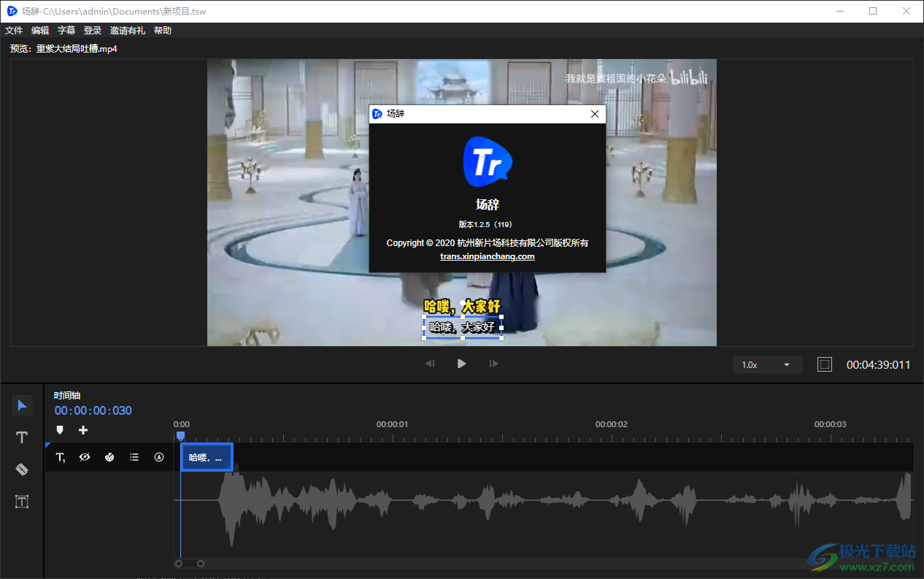The height and width of the screenshot is (579, 924).
Task: Maximize the main window
Action: (x=874, y=11)
